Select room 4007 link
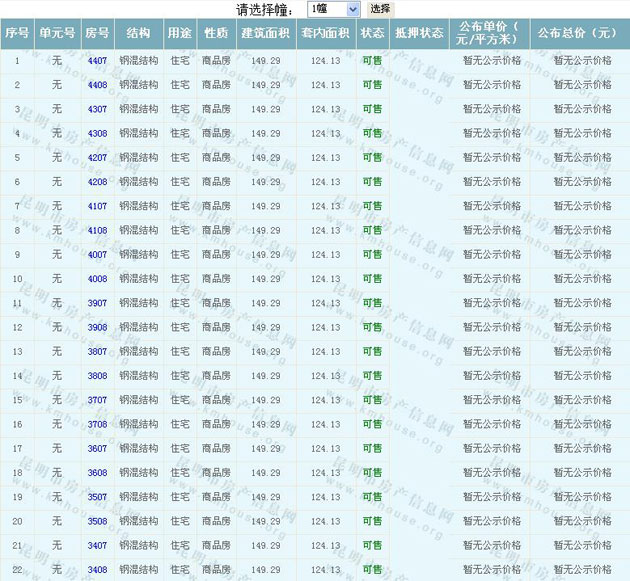 pos(97,255)
